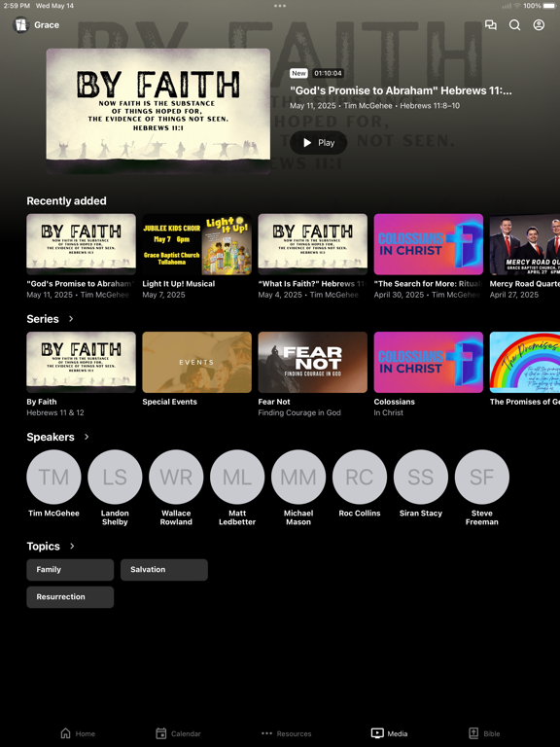The height and width of the screenshot is (747, 560).
Task: Select the Family topic
Action: click(70, 570)
